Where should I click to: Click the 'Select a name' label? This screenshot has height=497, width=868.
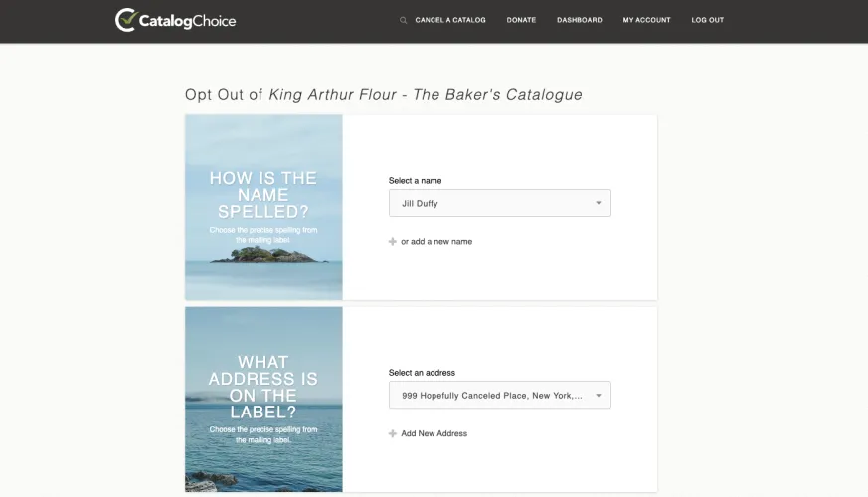pos(415,181)
